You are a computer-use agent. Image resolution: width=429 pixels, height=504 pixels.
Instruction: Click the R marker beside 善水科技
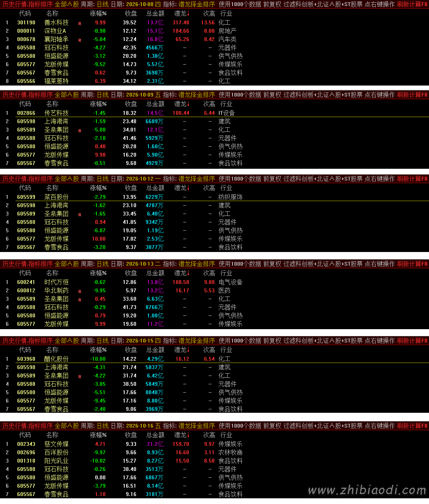point(80,24)
